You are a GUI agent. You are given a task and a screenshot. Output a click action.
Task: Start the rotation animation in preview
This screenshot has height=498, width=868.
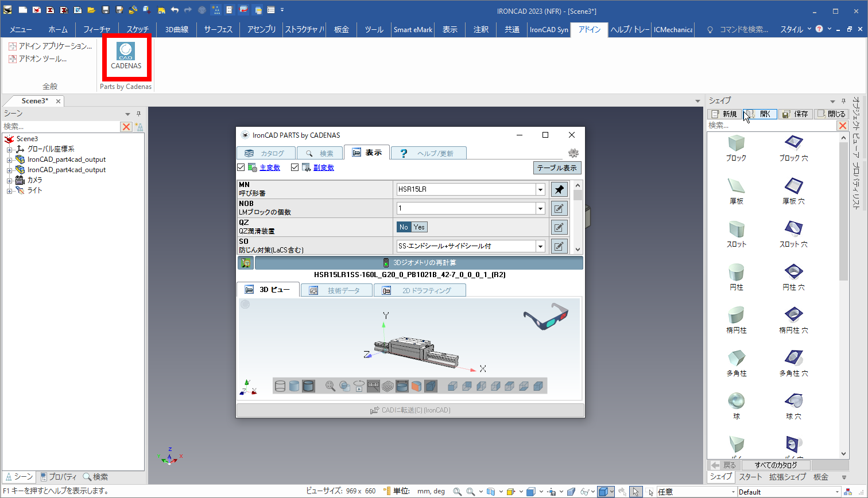[x=359, y=386]
